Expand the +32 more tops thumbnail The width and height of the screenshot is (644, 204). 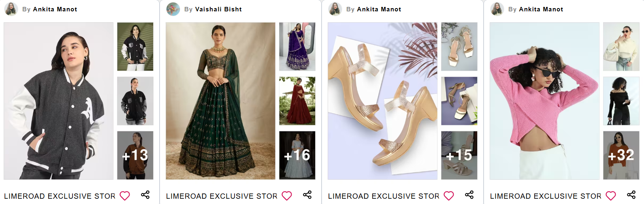click(x=621, y=155)
